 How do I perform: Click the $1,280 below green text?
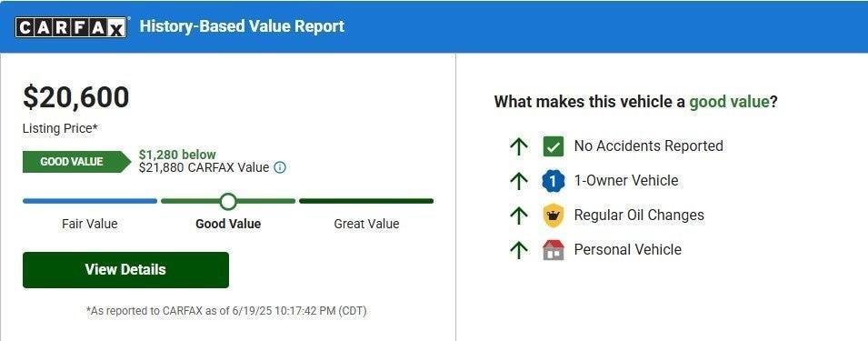pyautogui.click(x=177, y=155)
